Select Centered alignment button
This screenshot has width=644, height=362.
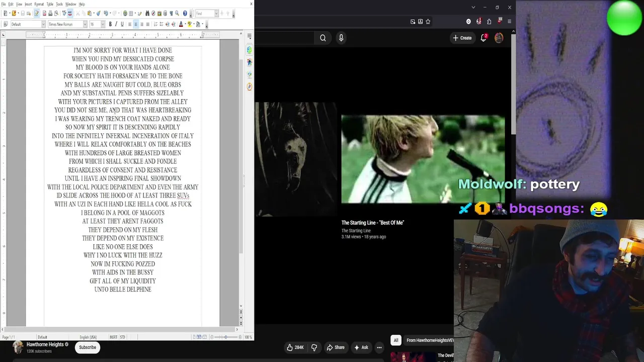coord(136,24)
